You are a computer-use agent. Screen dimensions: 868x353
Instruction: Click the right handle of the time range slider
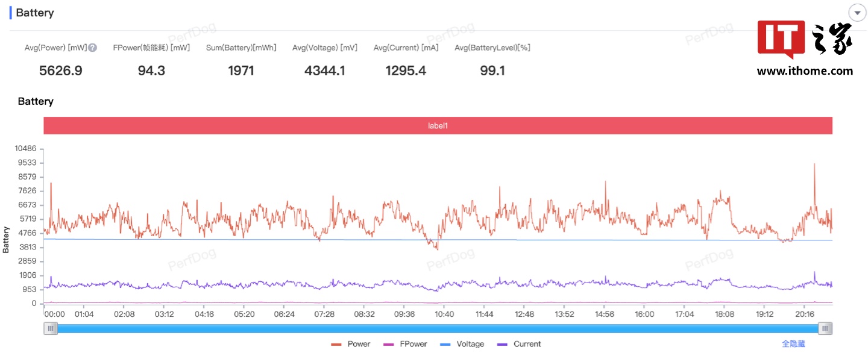click(826, 328)
